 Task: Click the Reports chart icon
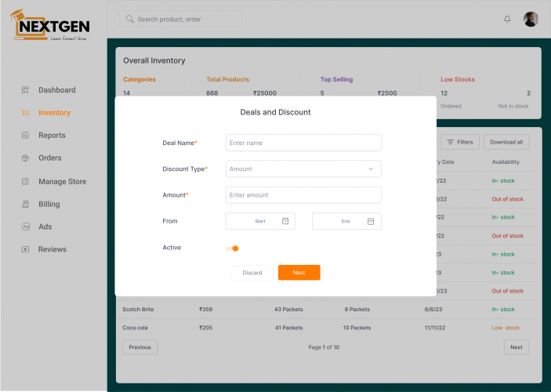(x=25, y=135)
